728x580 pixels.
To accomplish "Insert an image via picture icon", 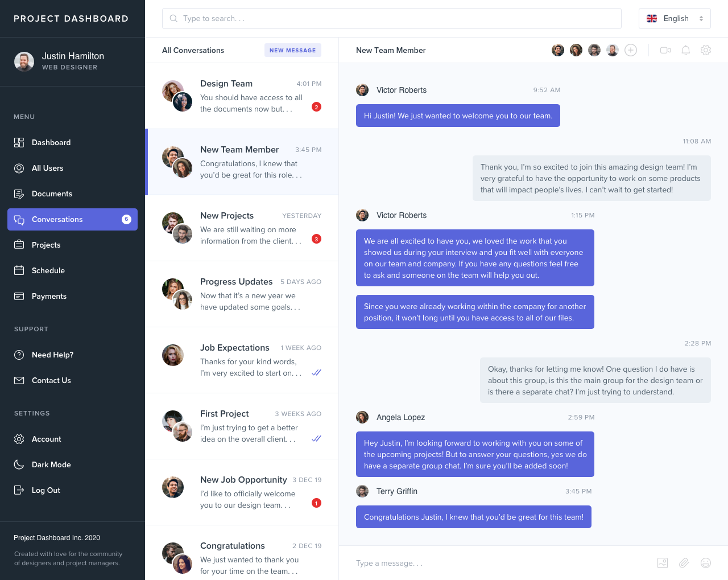I will point(663,563).
